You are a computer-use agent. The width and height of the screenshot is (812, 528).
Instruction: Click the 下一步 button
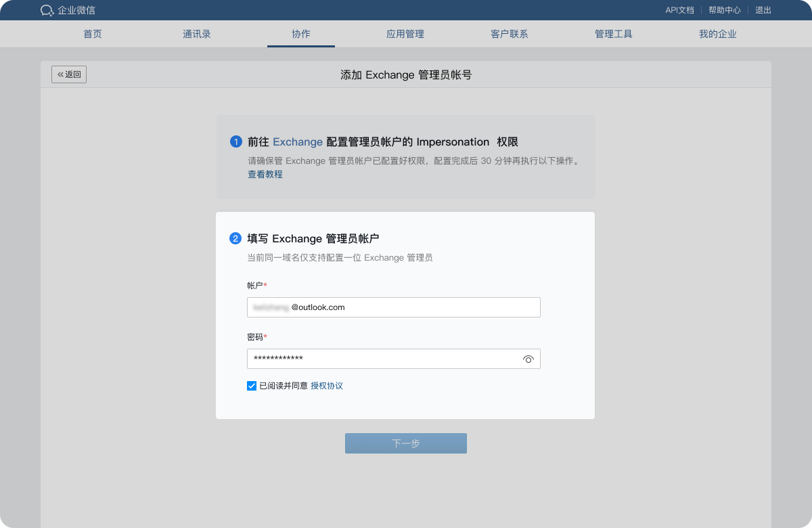(406, 443)
